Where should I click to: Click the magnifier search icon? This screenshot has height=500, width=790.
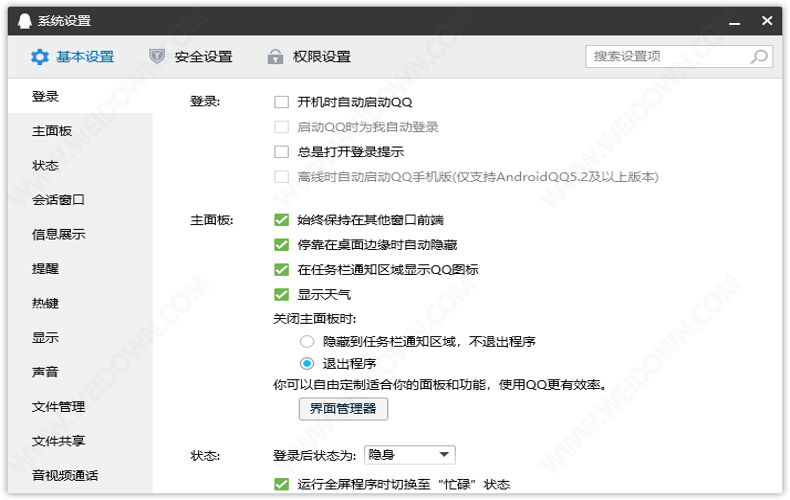(759, 57)
